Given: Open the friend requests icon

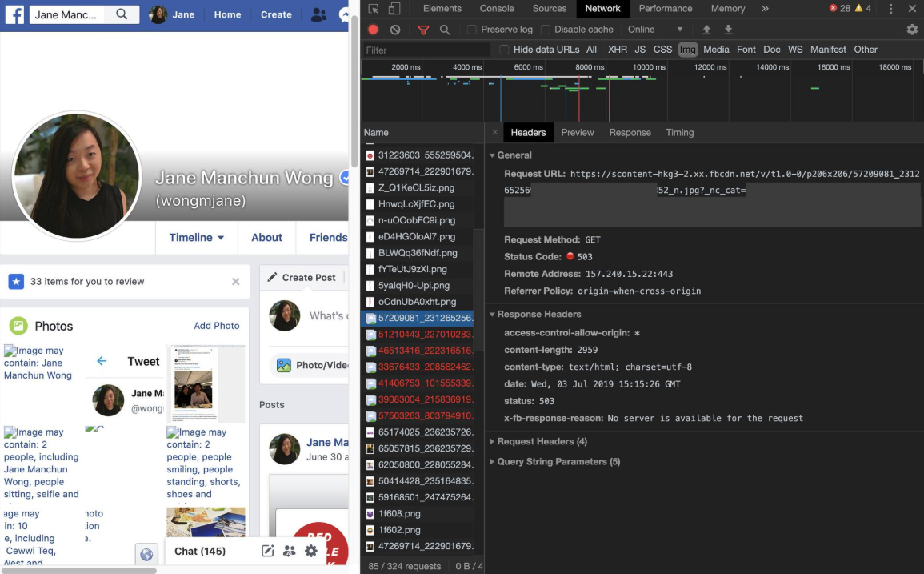Looking at the screenshot, I should (x=319, y=14).
